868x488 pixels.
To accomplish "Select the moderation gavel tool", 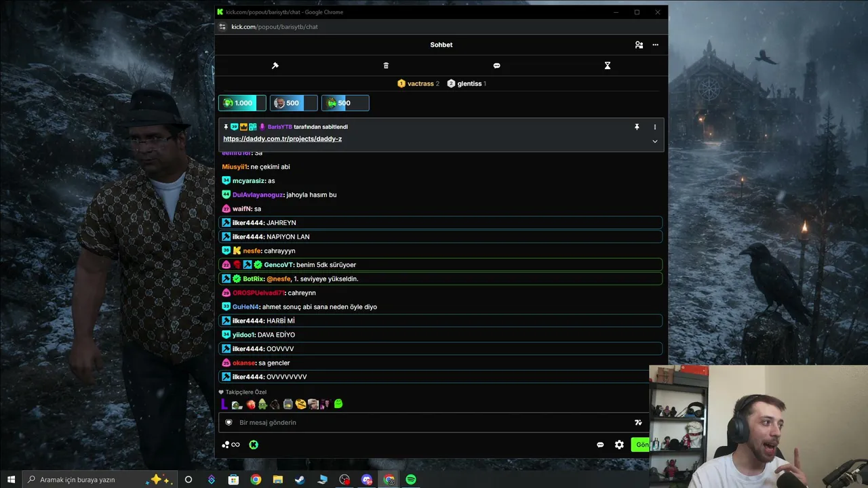I will click(x=275, y=66).
